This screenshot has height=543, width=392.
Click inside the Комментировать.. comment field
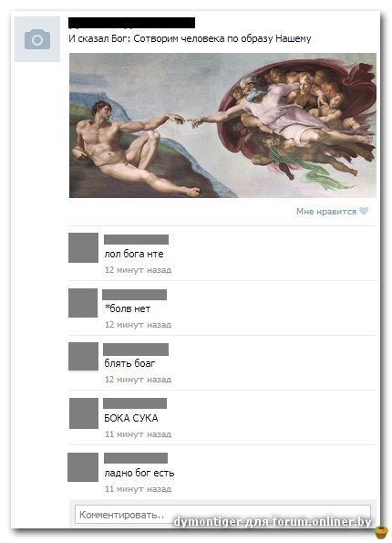pos(222,515)
